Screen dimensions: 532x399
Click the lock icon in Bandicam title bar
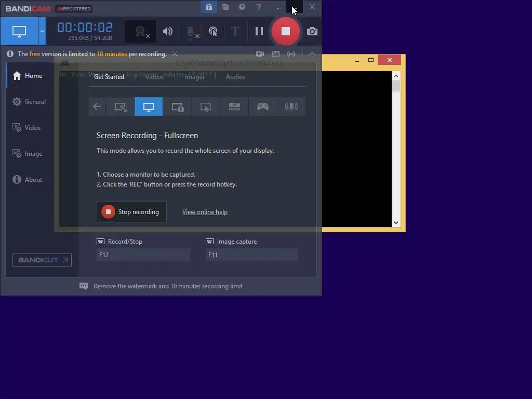point(209,7)
